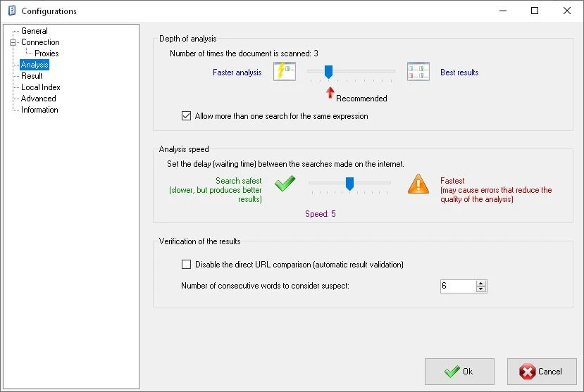Viewport: 584px width, 392px height.
Task: Click the consecutive words number field
Action: (x=457, y=286)
